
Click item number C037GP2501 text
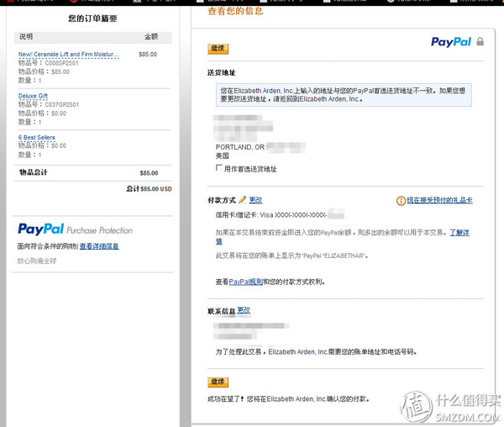tap(61, 104)
